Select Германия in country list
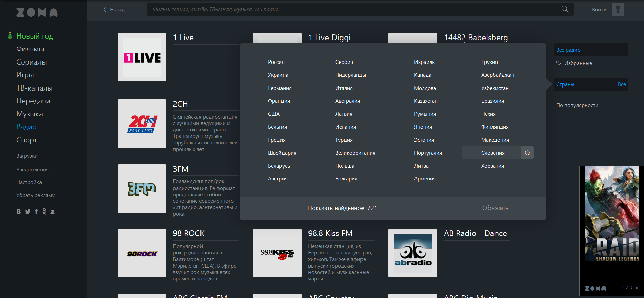The height and width of the screenshot is (298, 644). pos(280,88)
